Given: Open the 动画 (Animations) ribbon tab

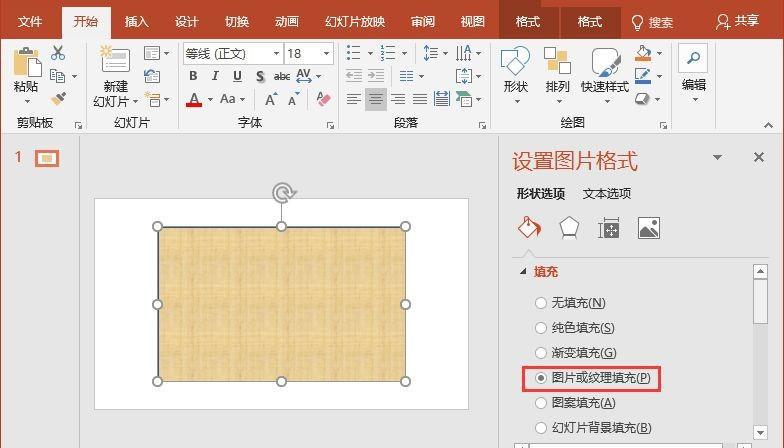Looking at the screenshot, I should point(286,21).
